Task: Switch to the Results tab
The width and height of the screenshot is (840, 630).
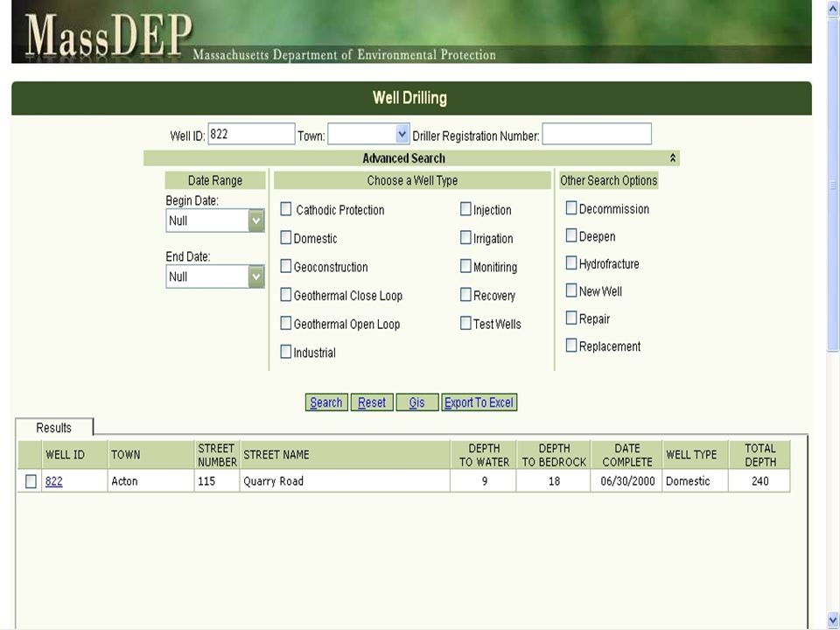Action: click(x=53, y=428)
